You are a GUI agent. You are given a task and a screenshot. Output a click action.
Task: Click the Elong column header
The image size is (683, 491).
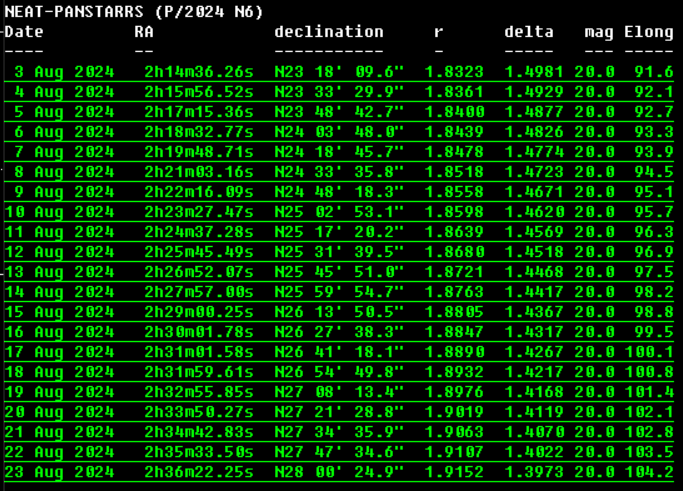pos(648,31)
